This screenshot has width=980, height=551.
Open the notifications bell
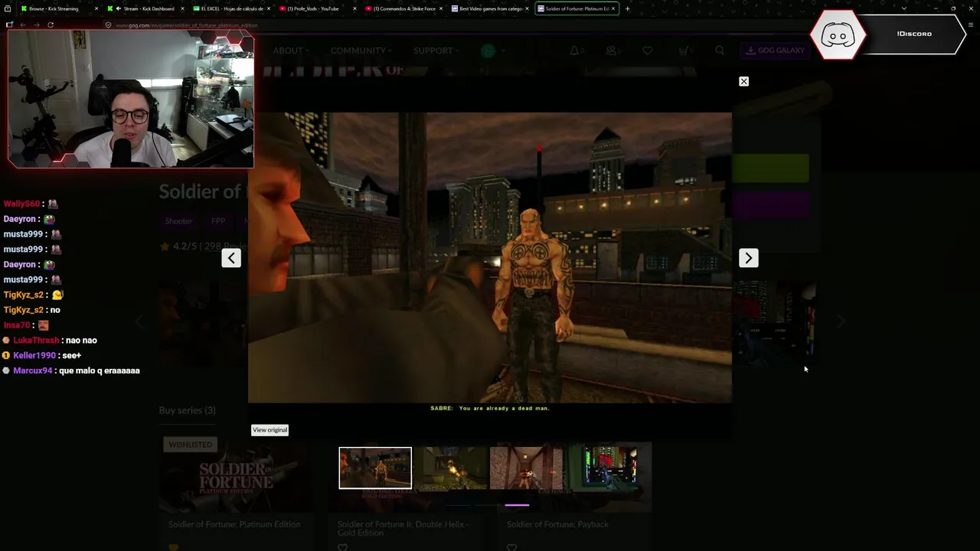575,51
